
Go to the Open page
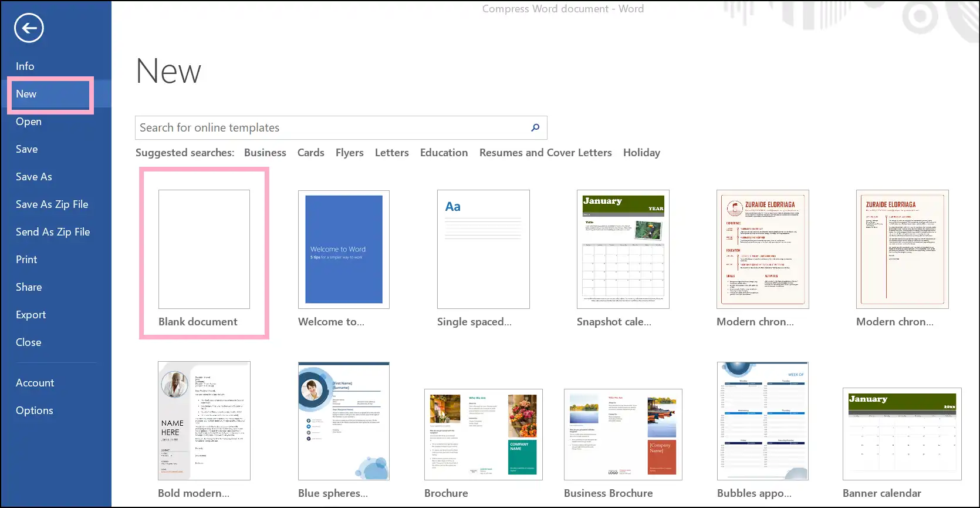(29, 122)
